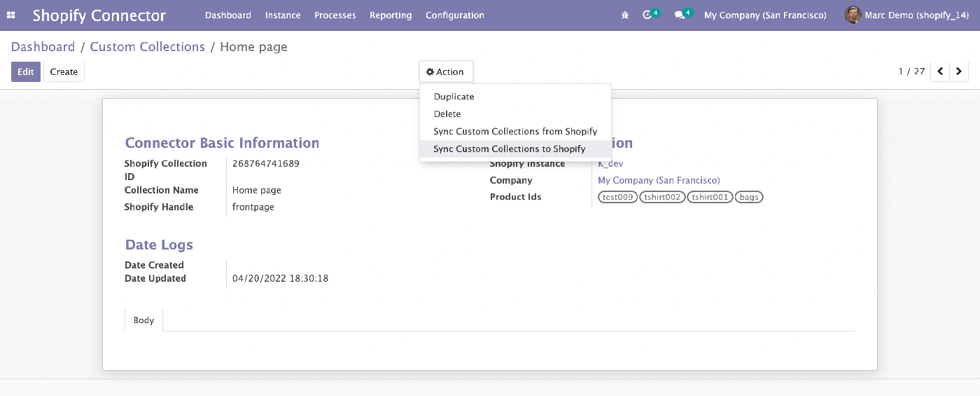This screenshot has height=396, width=980.
Task: Open the Configuration menu
Action: pos(455,15)
